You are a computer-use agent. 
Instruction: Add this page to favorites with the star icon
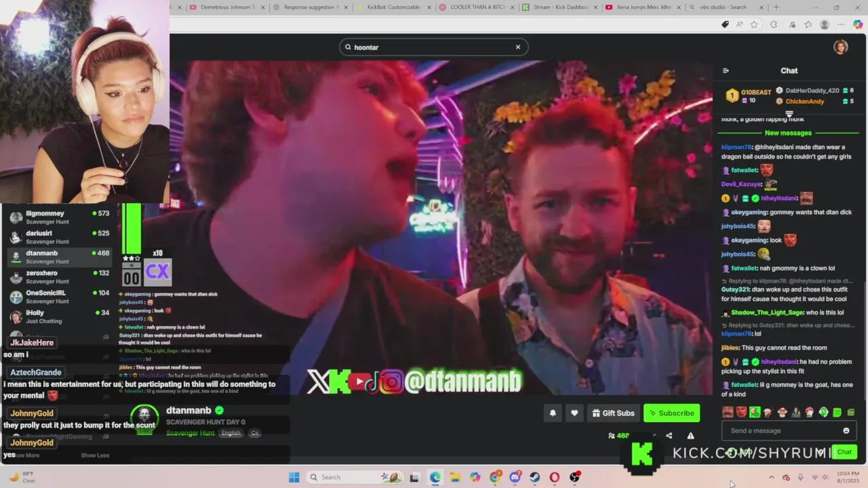pos(754,24)
